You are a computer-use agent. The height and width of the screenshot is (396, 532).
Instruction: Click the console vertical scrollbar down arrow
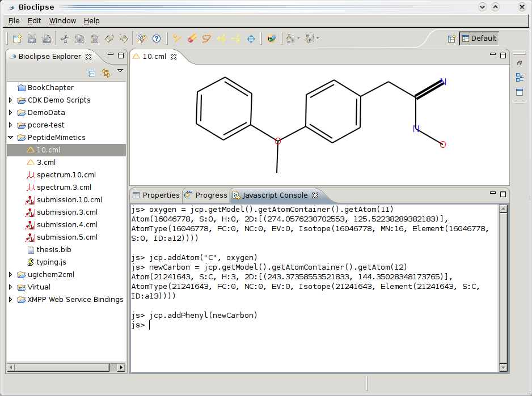[503, 368]
